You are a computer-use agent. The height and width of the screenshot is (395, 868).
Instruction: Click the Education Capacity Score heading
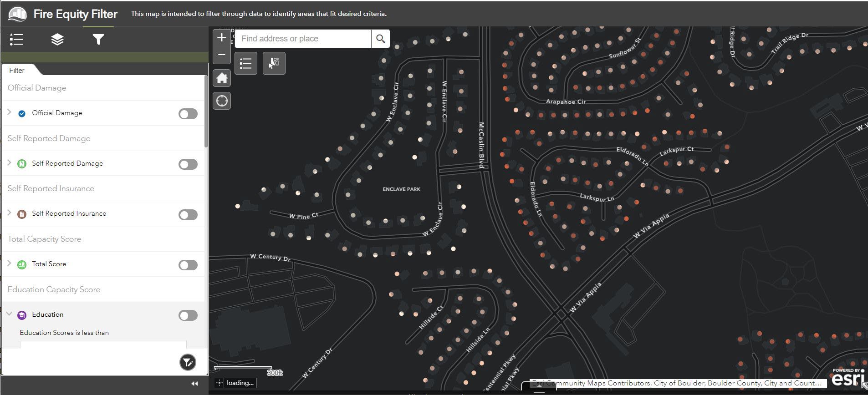click(x=54, y=289)
